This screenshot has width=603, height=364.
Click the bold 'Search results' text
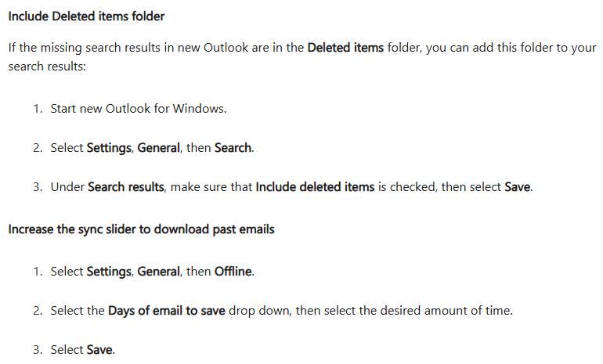tap(126, 187)
